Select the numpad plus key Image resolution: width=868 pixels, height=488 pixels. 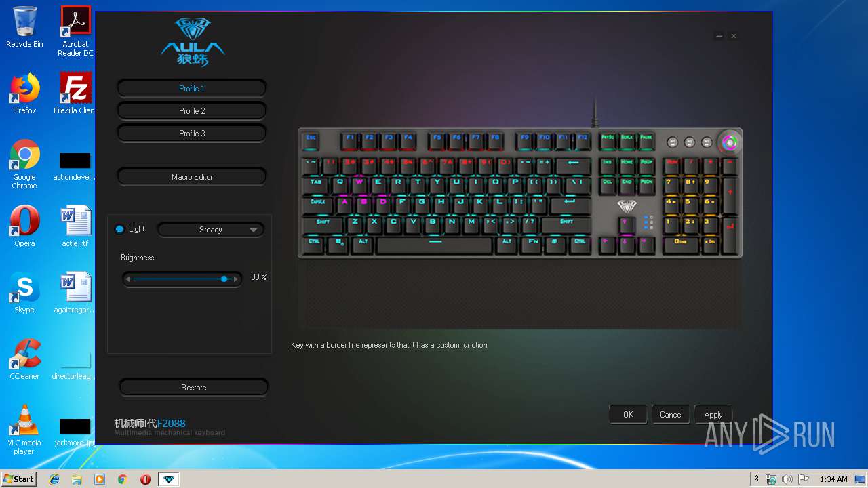[x=730, y=195]
